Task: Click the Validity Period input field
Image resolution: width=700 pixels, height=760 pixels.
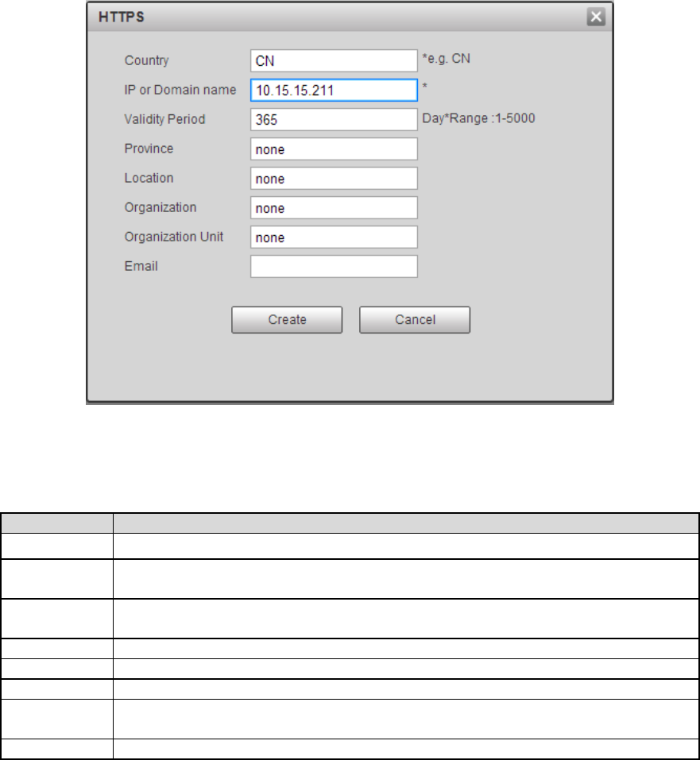Action: tap(334, 119)
